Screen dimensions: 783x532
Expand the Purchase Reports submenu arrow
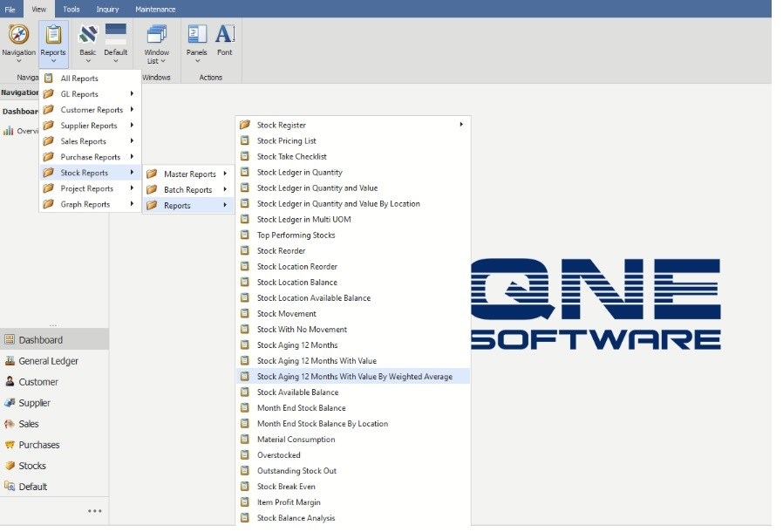pyautogui.click(x=132, y=156)
